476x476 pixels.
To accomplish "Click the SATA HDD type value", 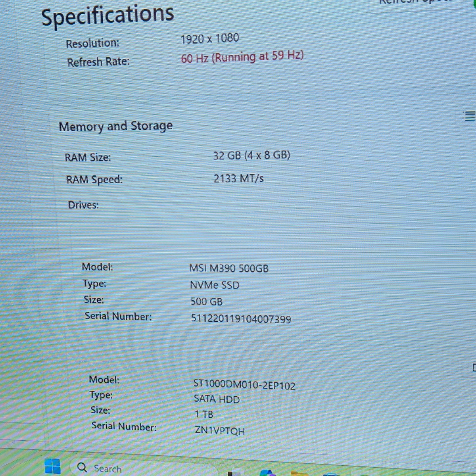I will pos(217,399).
